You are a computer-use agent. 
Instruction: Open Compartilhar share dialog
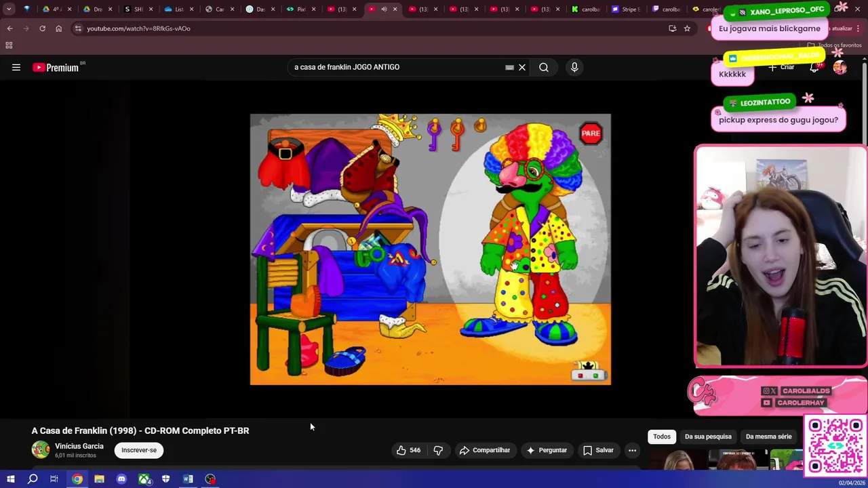point(484,450)
